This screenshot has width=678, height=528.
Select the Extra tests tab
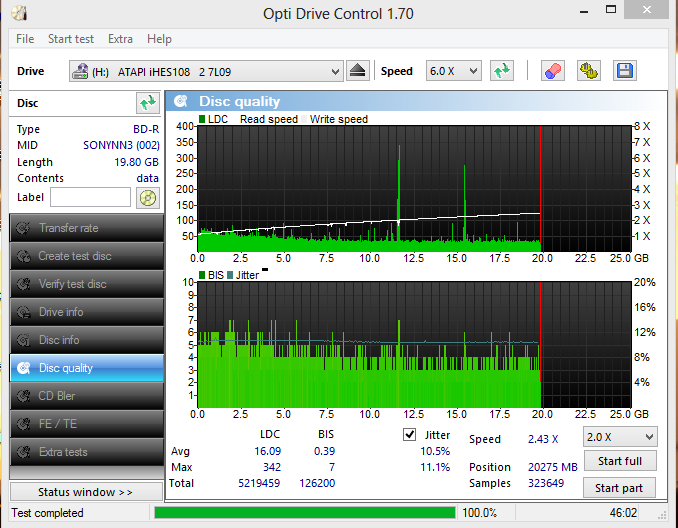pyautogui.click(x=87, y=452)
